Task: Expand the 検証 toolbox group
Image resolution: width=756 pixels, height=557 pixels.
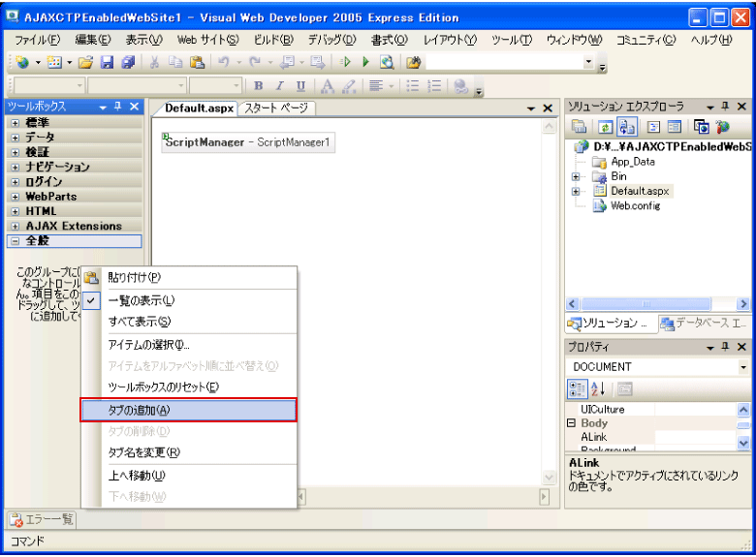Action: click(15, 152)
